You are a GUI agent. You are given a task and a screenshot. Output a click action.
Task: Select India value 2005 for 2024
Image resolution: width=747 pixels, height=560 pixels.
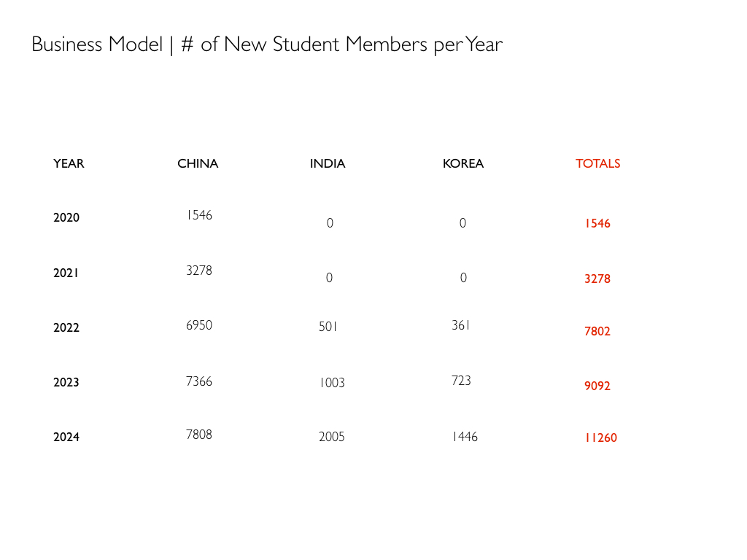click(x=332, y=437)
